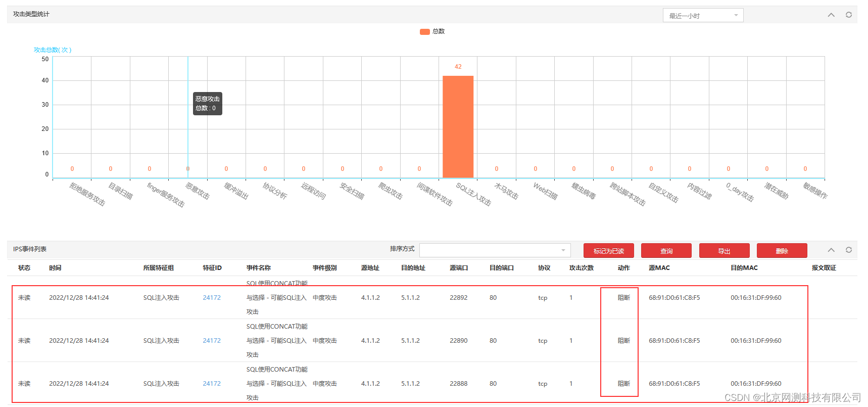Collapse the IPS event list panel

coord(831,250)
